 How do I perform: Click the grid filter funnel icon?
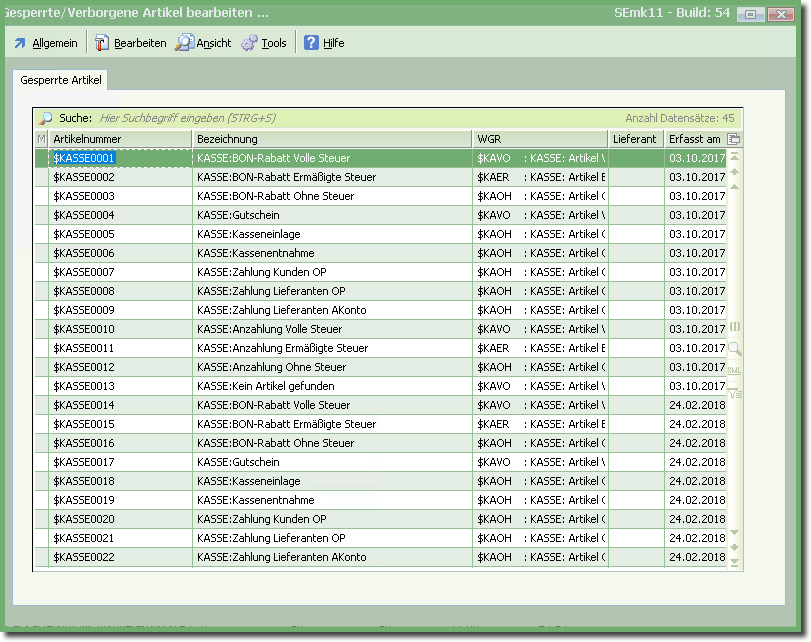[735, 393]
